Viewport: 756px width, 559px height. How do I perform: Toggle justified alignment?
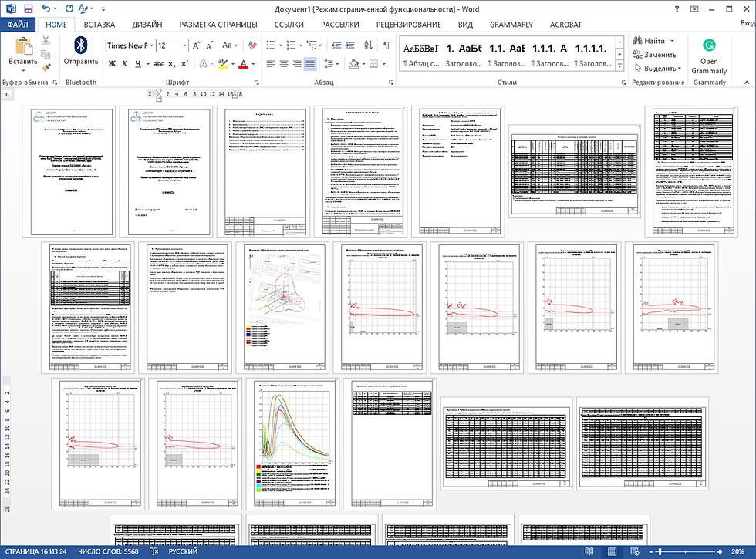[x=310, y=63]
